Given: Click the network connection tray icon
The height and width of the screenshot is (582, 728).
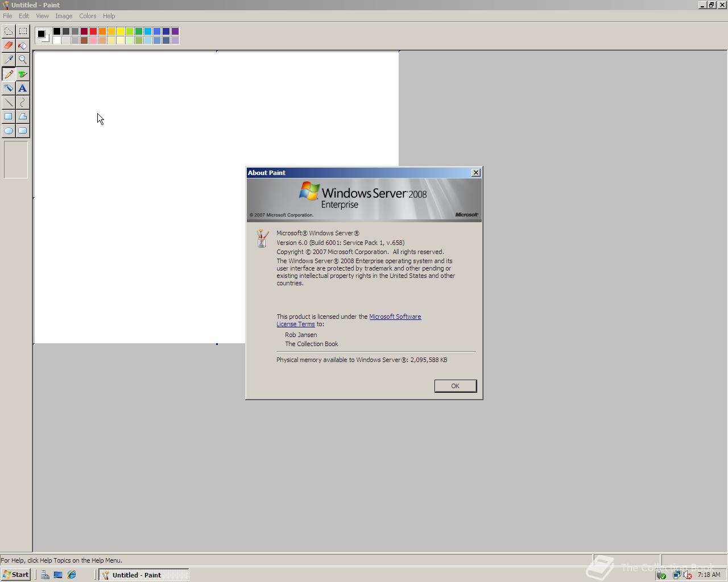Looking at the screenshot, I should (676, 575).
